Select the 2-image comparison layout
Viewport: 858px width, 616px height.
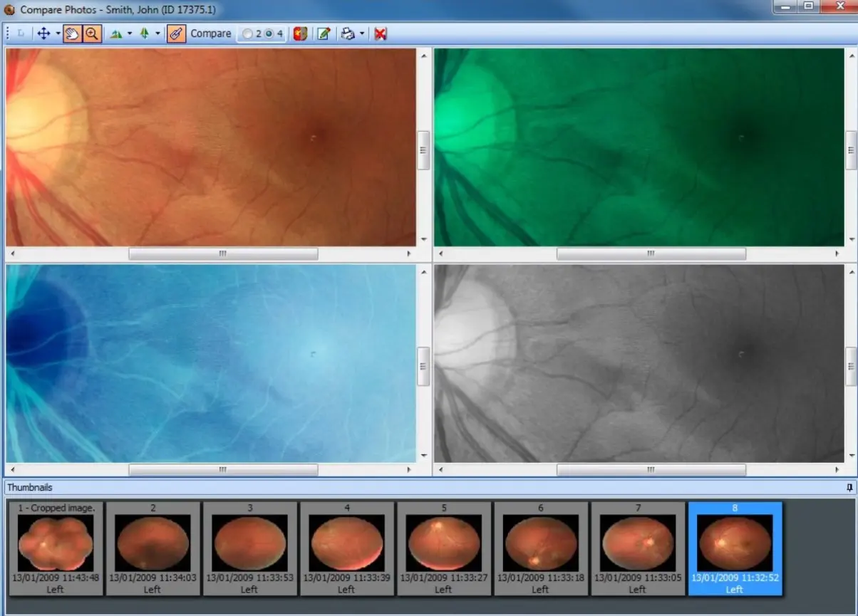click(247, 33)
